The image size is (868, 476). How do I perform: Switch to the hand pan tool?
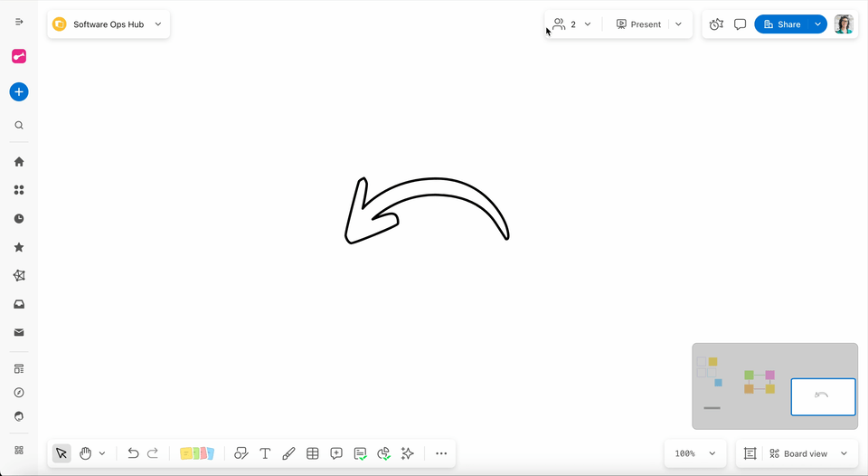pyautogui.click(x=85, y=453)
